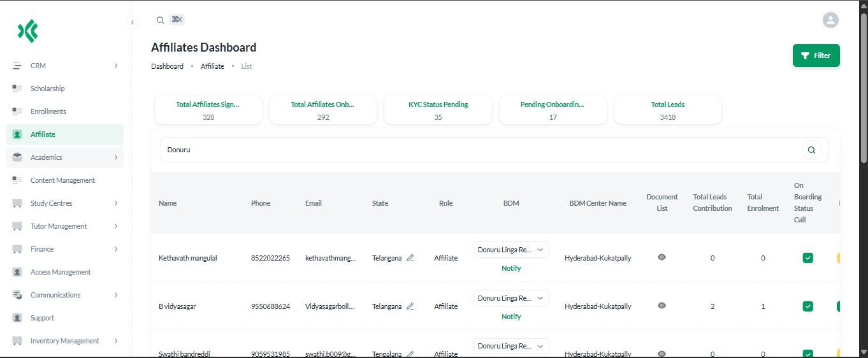
Task: Edit B vidyasagar's state using pencil icon
Action: click(410, 306)
